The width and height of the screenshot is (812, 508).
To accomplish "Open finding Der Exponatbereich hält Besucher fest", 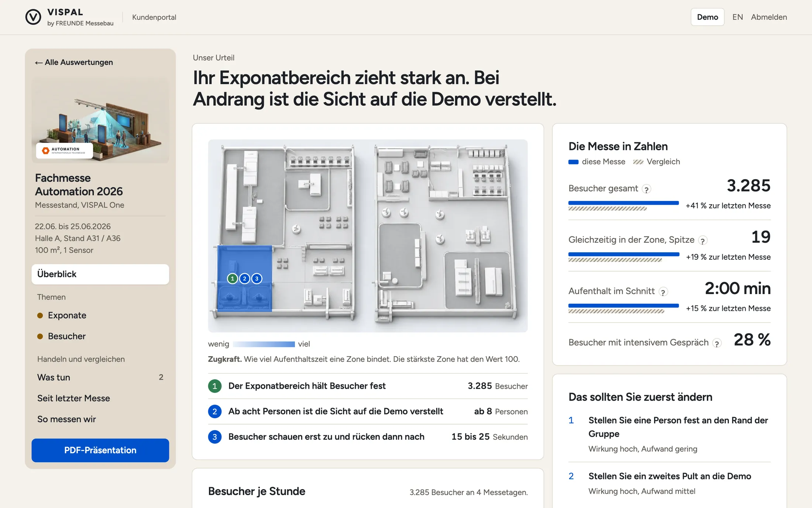I will click(368, 386).
